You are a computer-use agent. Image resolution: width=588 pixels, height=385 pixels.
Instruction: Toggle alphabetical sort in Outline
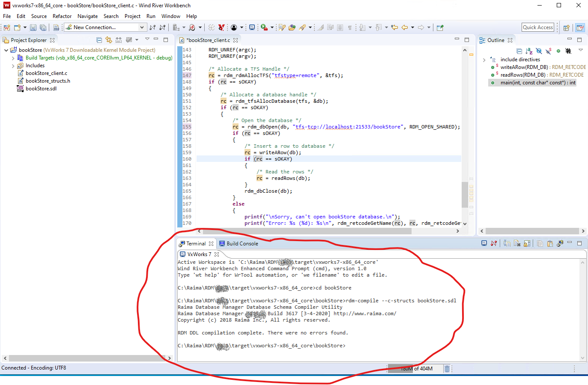[x=529, y=51]
